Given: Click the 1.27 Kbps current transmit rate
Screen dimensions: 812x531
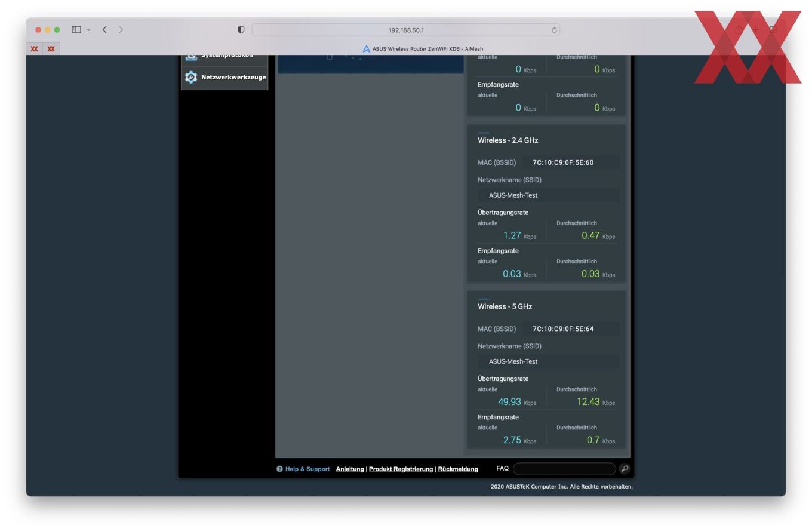Looking at the screenshot, I should pyautogui.click(x=519, y=236).
